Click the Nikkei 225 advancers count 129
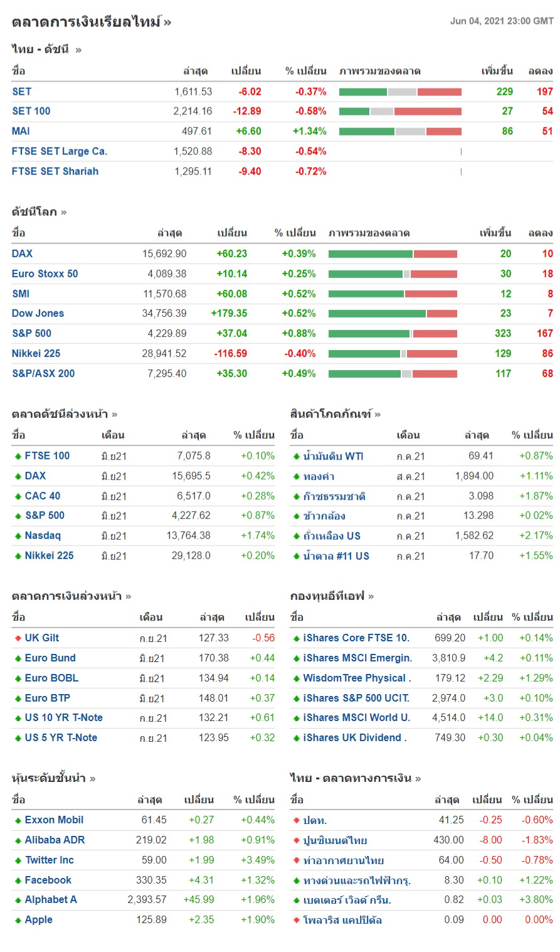The image size is (560, 952). (x=503, y=353)
